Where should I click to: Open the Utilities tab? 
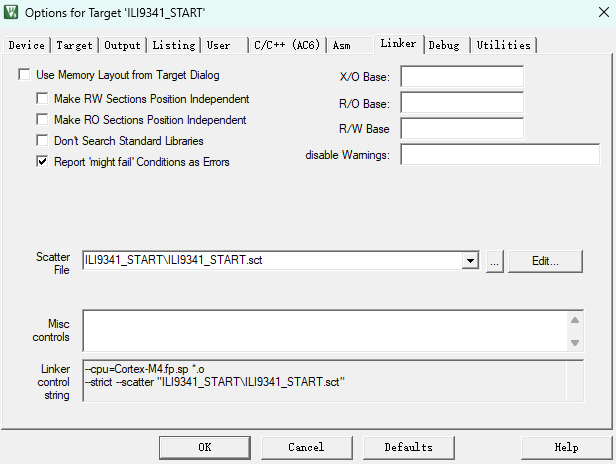point(504,45)
